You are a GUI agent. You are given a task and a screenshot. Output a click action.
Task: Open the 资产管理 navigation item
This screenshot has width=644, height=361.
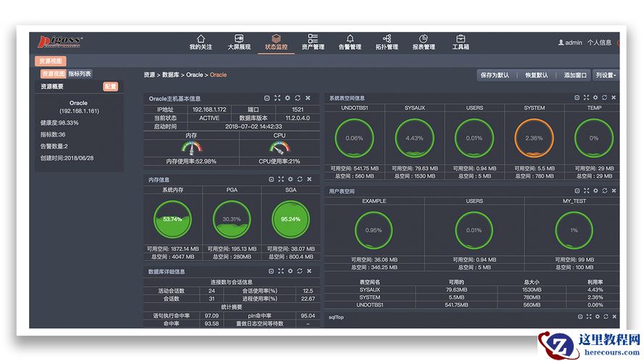[x=313, y=42]
